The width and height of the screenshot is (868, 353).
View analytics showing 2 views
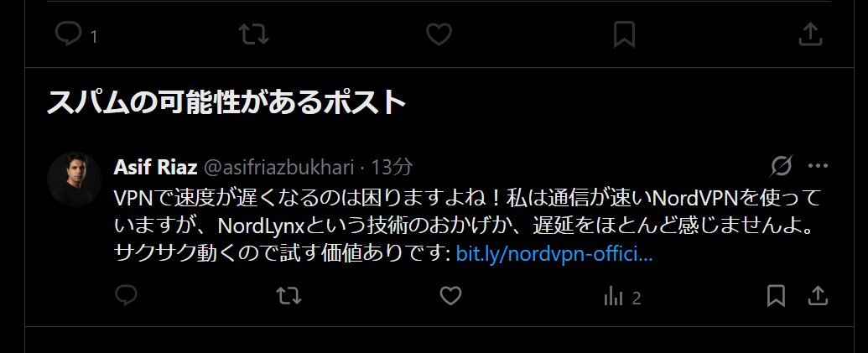pos(621,298)
